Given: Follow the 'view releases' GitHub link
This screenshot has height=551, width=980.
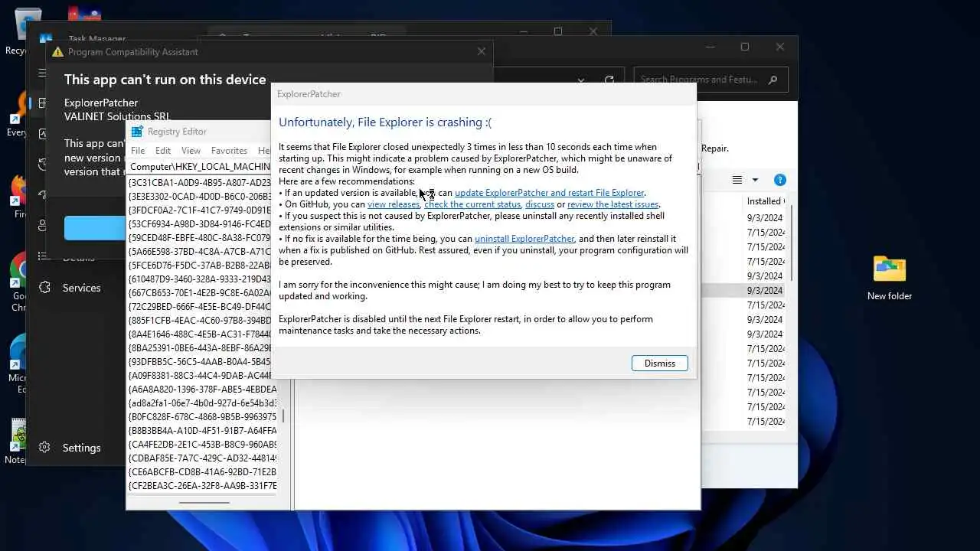Looking at the screenshot, I should [x=394, y=204].
